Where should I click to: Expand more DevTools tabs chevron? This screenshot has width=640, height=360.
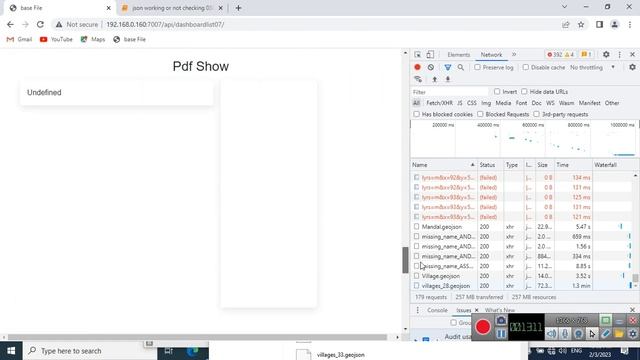tap(514, 55)
